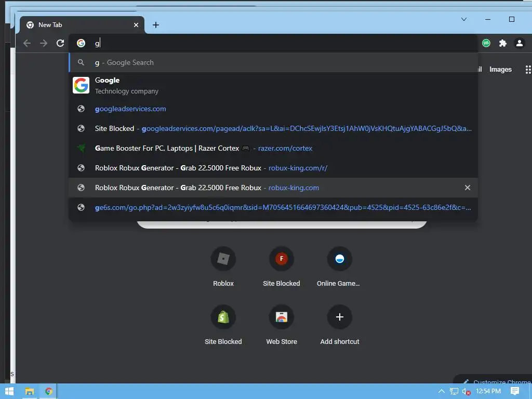This screenshot has width=532, height=399.
Task: Select the highlighted robux-king.com suggestion
Action: (x=273, y=188)
